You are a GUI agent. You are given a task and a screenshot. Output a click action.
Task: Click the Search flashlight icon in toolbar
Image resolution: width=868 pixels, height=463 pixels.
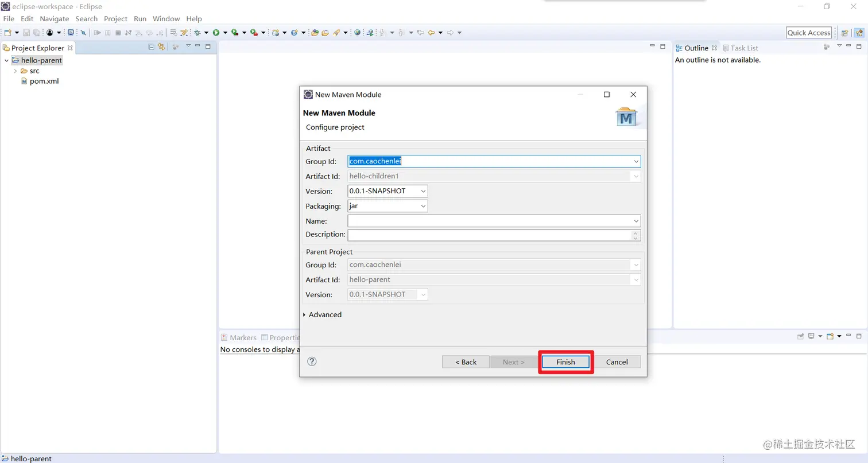click(336, 33)
